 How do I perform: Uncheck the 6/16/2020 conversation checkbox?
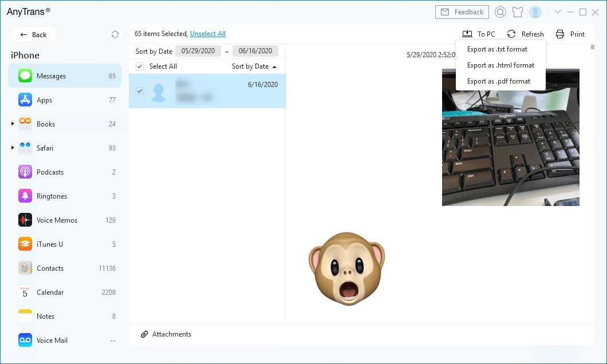coord(140,91)
